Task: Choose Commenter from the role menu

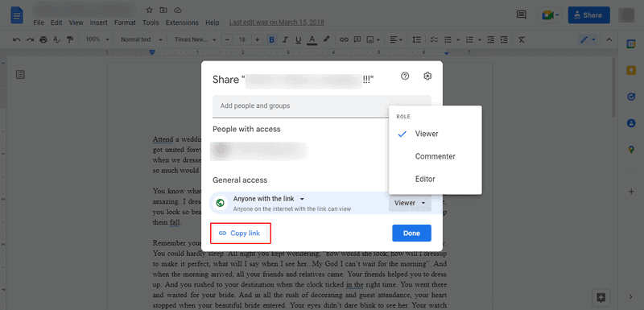Action: click(x=435, y=156)
